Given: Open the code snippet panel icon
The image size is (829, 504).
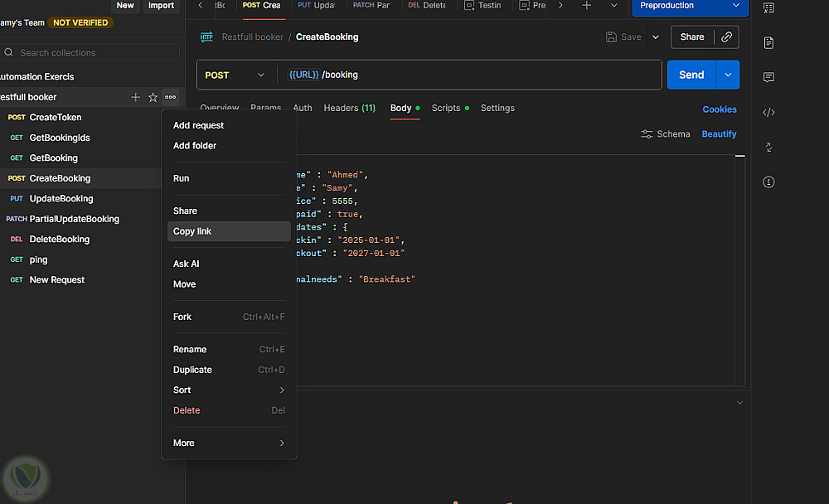Looking at the screenshot, I should point(768,112).
